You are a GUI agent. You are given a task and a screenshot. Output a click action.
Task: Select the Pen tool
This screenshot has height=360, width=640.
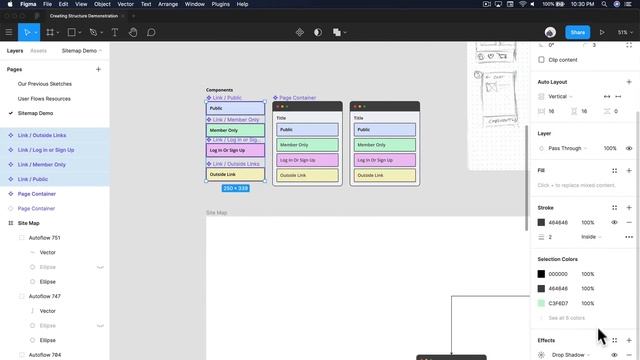tap(93, 32)
